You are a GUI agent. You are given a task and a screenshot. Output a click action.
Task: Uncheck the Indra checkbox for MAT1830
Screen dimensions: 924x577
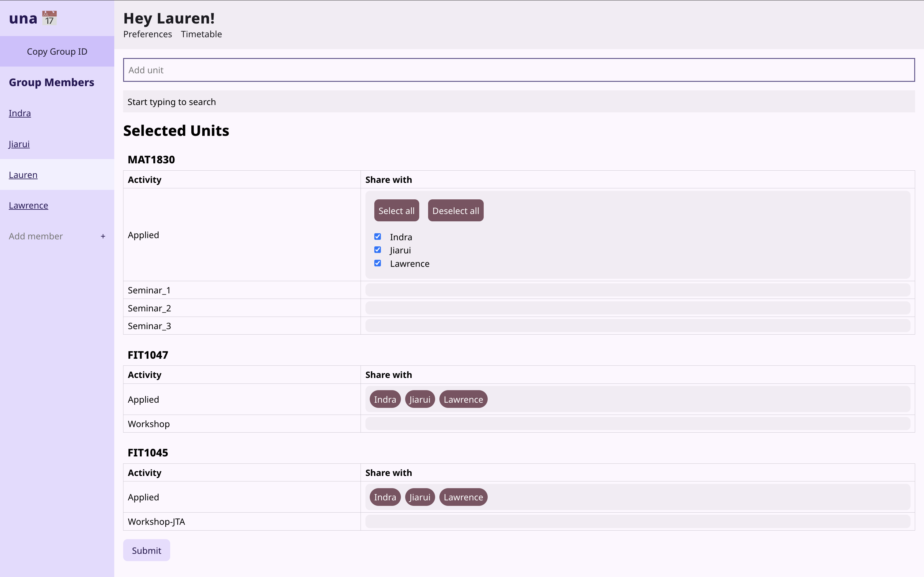(378, 237)
